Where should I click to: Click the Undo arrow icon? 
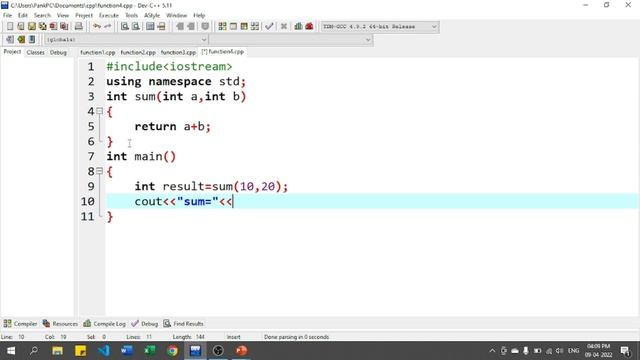[x=97, y=27]
